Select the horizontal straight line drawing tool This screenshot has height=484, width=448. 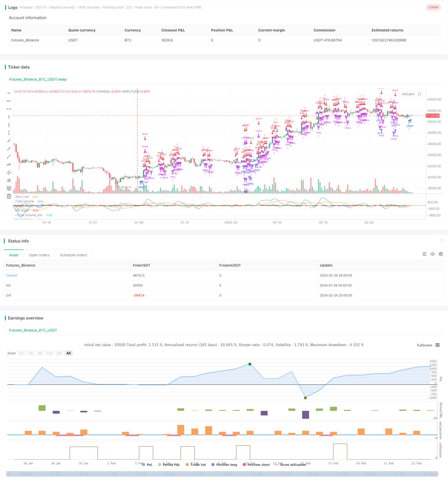[9, 93]
